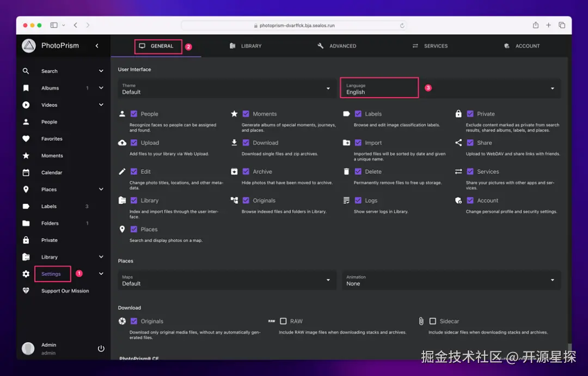Click the Admin user avatar
The height and width of the screenshot is (376, 588).
tap(28, 348)
